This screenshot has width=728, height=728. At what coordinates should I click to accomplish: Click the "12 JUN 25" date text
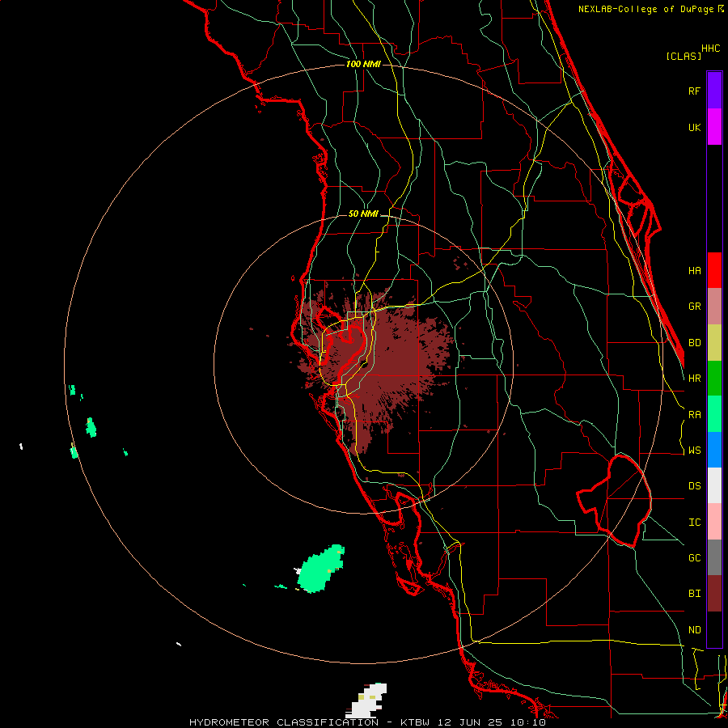(473, 722)
